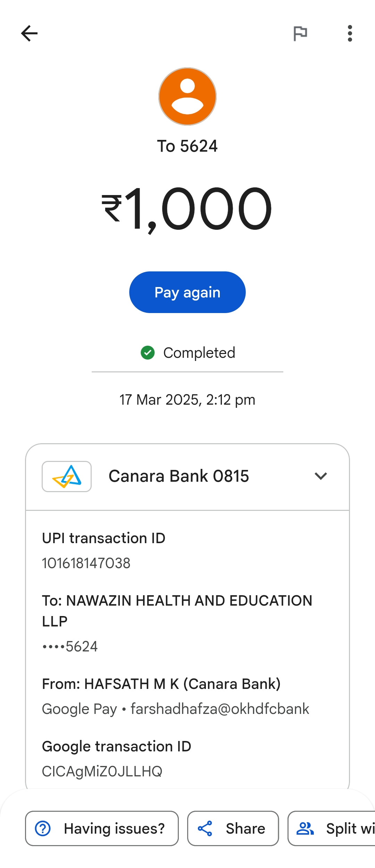This screenshot has height=868, width=375.
Task: Tap the ₹1,000 payment amount
Action: coord(187,209)
